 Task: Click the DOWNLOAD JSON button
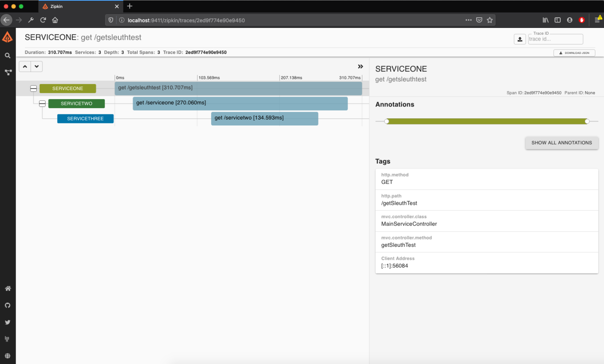(x=574, y=52)
